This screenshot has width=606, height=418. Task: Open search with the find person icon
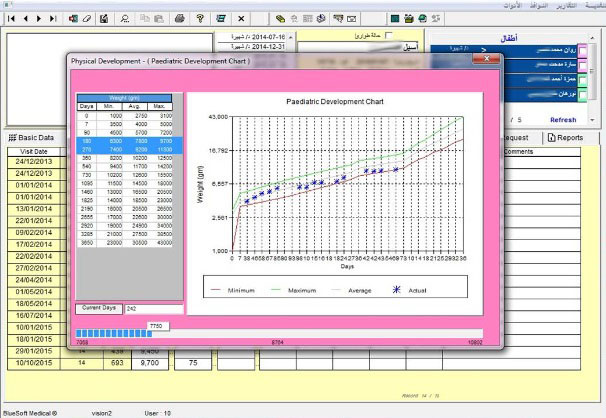[x=124, y=19]
